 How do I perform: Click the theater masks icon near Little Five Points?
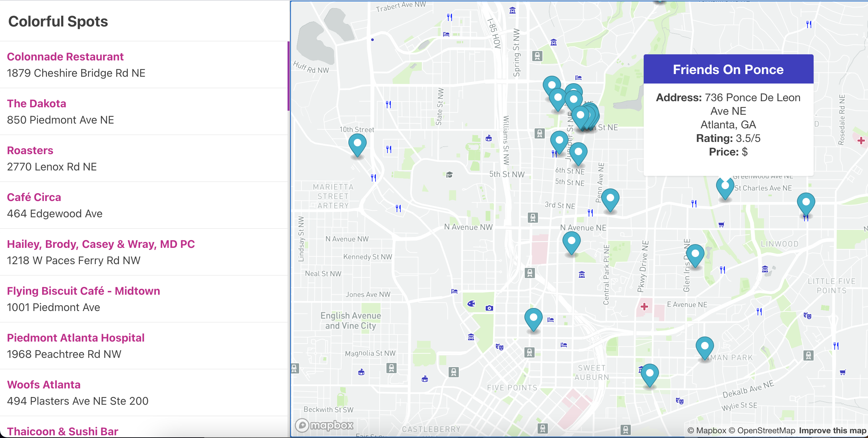pos(808,316)
